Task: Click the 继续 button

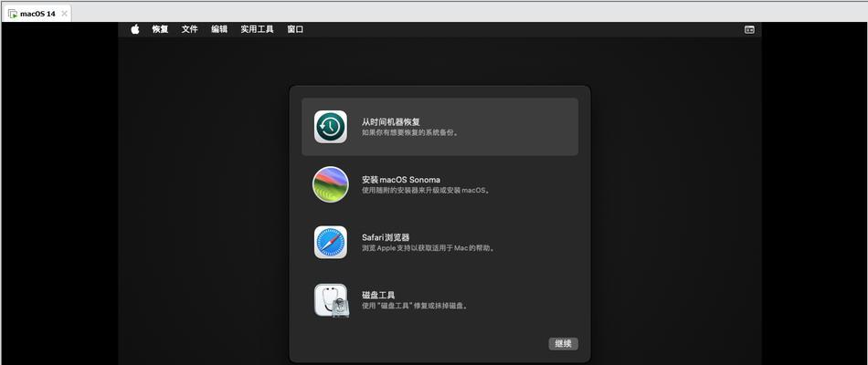Action: (x=564, y=343)
